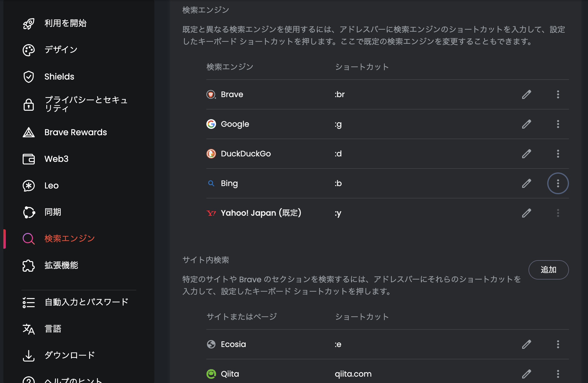Click the Google G logo icon

click(x=211, y=124)
